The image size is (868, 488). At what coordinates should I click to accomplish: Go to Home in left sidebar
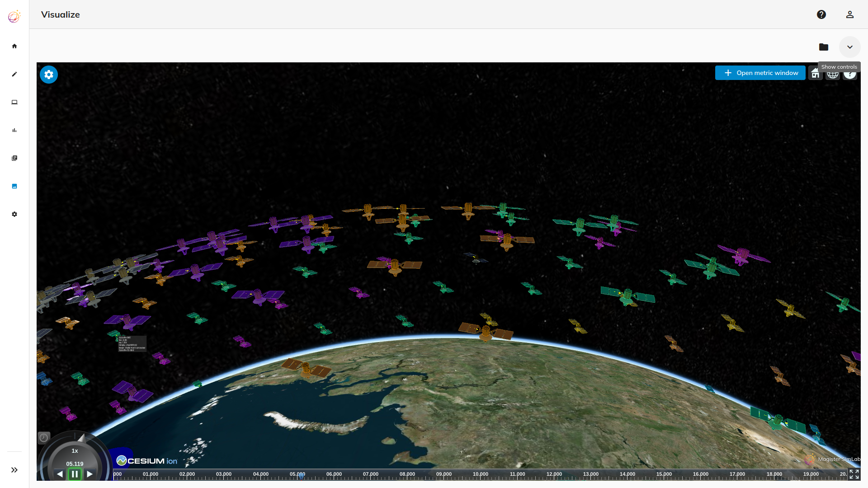point(14,46)
